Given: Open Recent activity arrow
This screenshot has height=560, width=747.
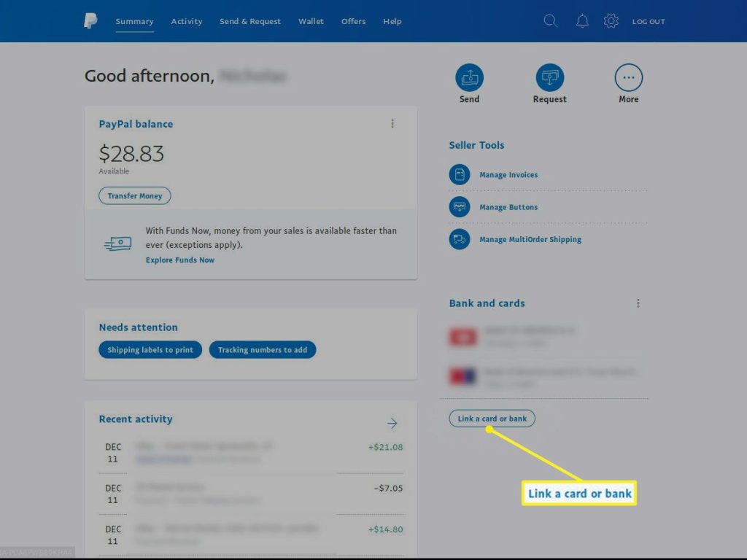Looking at the screenshot, I should pos(392,423).
